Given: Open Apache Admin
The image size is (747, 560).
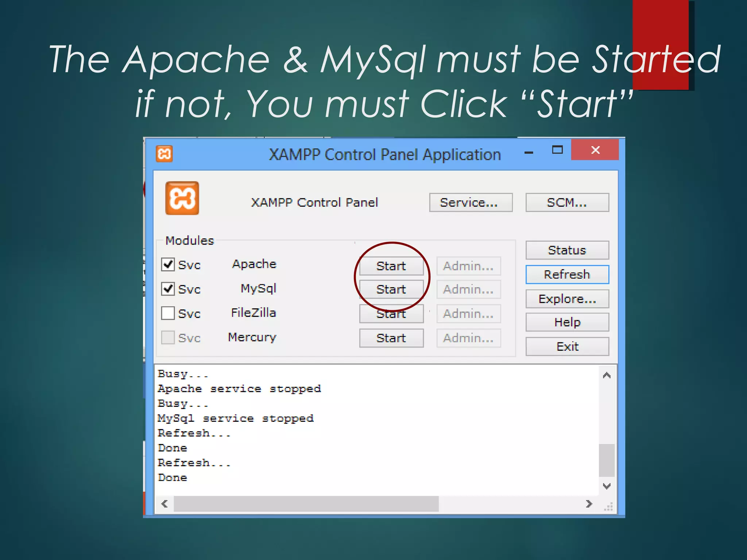Looking at the screenshot, I should click(469, 266).
